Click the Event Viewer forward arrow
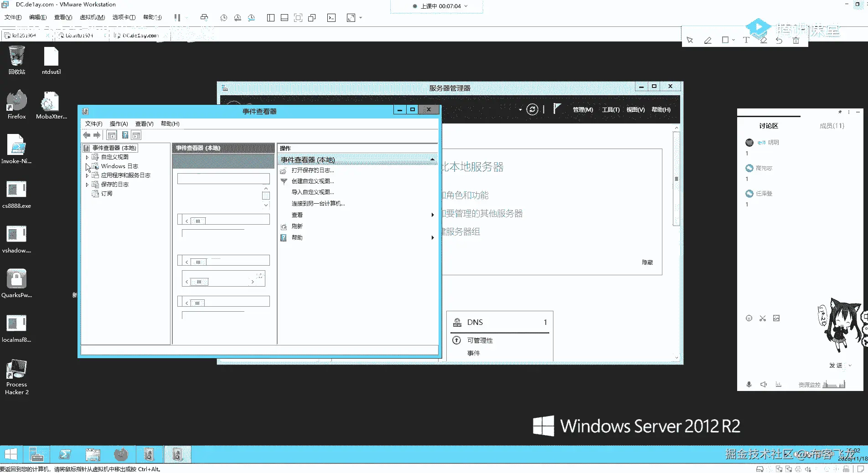868x473 pixels. 97,135
